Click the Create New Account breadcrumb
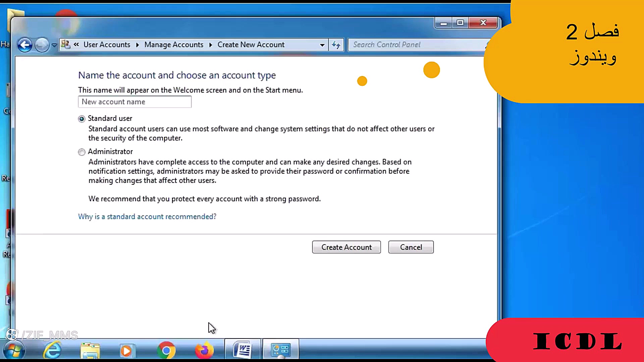The width and height of the screenshot is (644, 362). coord(251,45)
